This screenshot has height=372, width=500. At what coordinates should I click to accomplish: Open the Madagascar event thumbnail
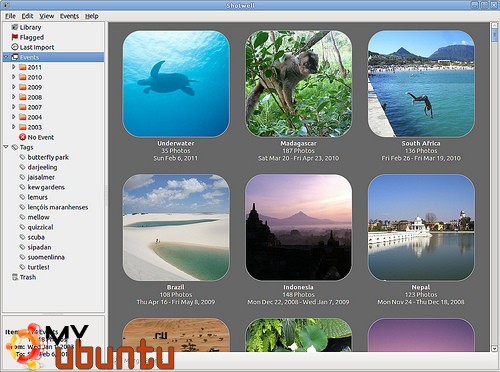pyautogui.click(x=298, y=84)
